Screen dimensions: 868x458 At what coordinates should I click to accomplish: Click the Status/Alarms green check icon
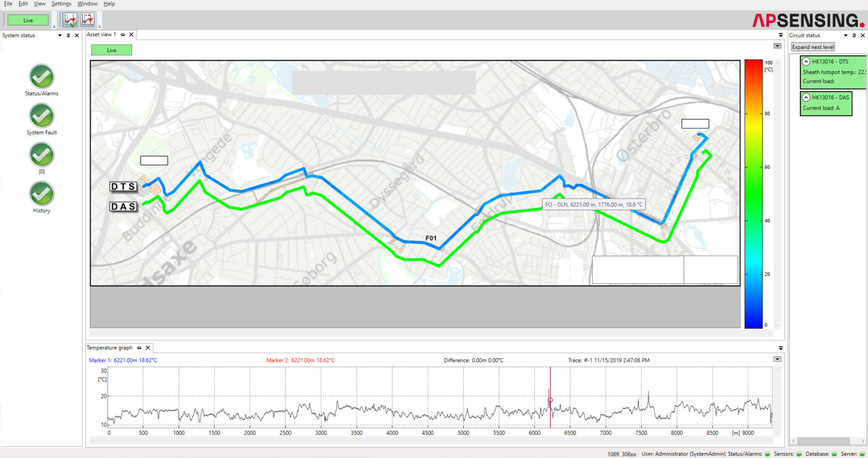click(x=42, y=77)
